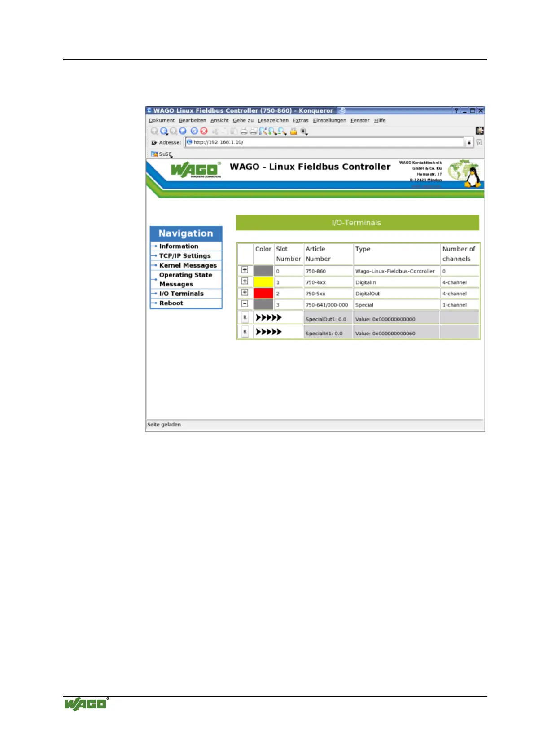This screenshot has width=534, height=756.
Task: Click the Seite geladen status bar text
Action: click(x=164, y=425)
